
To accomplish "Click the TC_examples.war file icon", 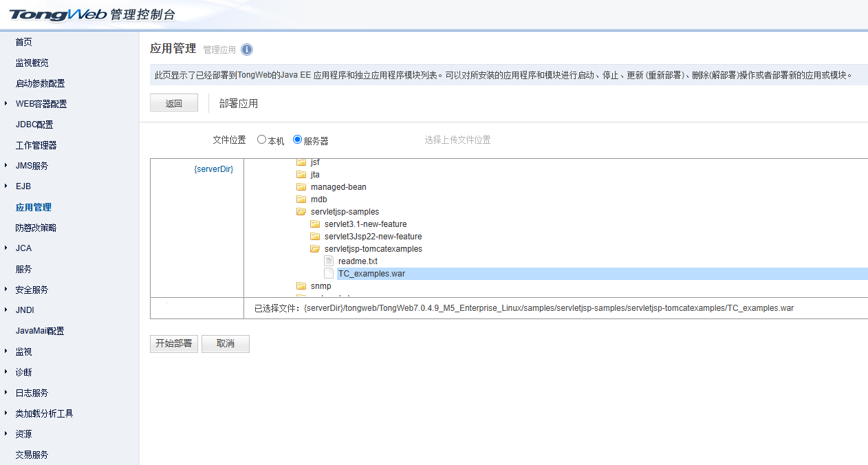I will click(329, 274).
